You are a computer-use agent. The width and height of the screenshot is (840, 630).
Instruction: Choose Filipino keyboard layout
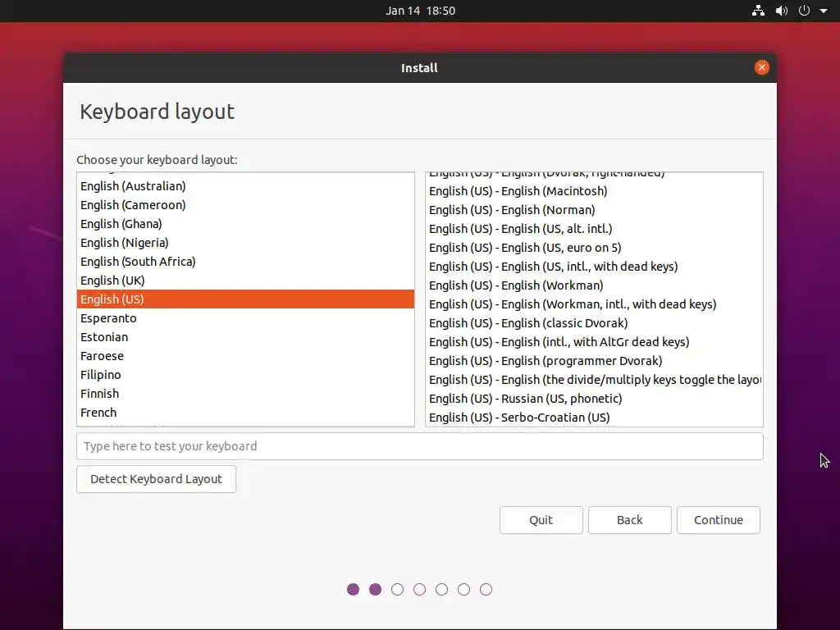[245, 374]
